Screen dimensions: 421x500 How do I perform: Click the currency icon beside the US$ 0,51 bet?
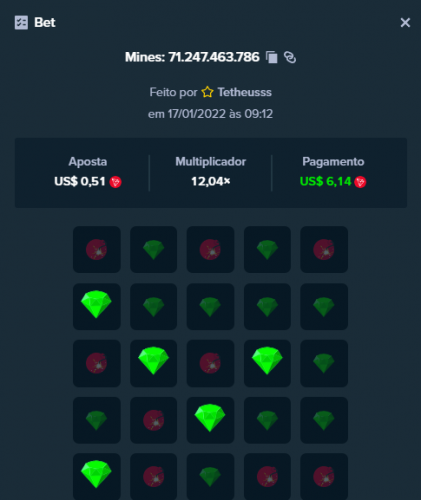[x=115, y=182]
